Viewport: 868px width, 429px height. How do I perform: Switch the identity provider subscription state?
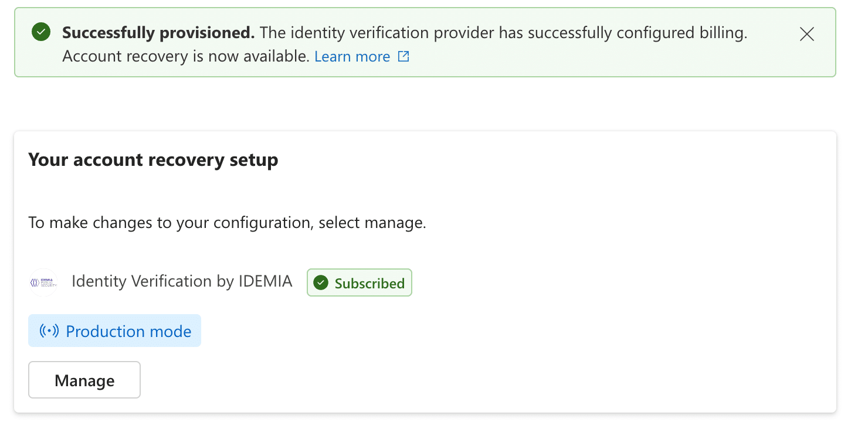pos(359,282)
